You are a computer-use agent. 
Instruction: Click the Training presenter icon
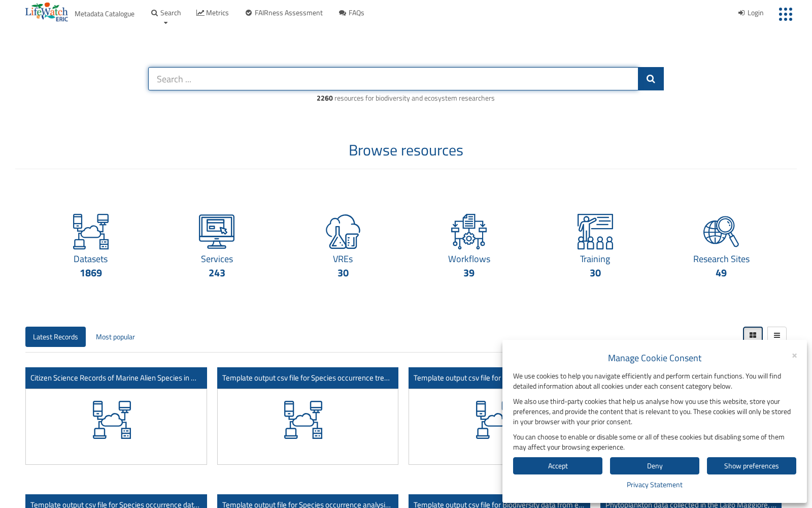point(595,232)
